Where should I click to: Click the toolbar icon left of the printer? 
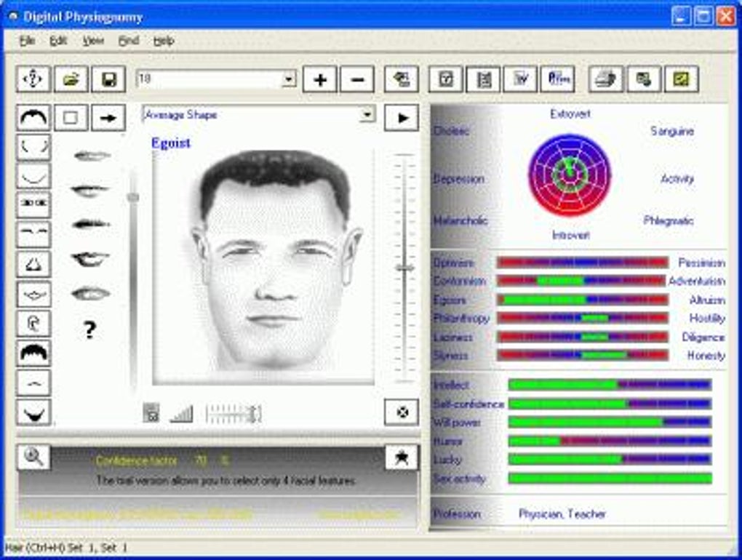tap(558, 79)
